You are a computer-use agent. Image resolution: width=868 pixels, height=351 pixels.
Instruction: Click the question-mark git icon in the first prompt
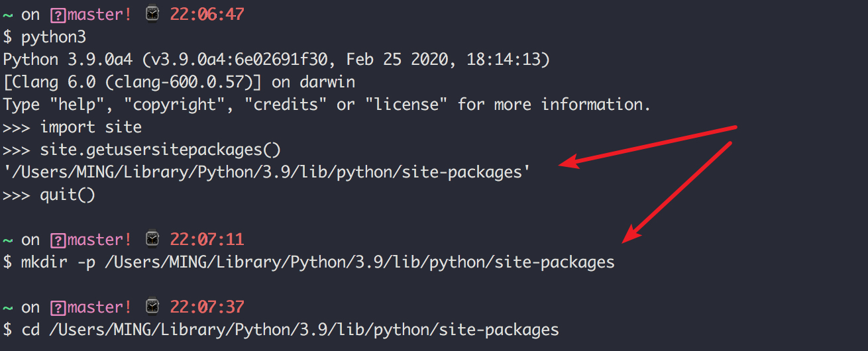[58, 15]
